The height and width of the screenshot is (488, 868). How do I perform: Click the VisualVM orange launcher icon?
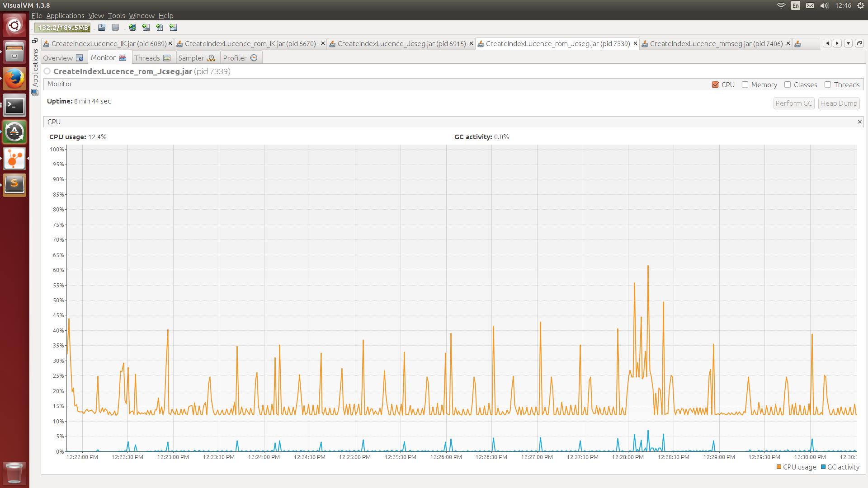pyautogui.click(x=14, y=159)
